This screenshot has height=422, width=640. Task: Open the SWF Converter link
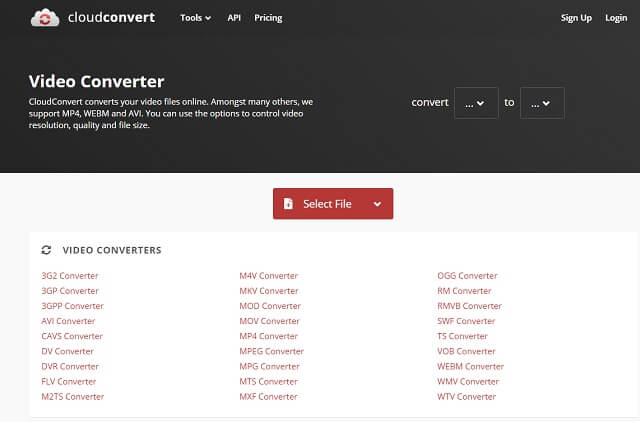click(x=466, y=321)
